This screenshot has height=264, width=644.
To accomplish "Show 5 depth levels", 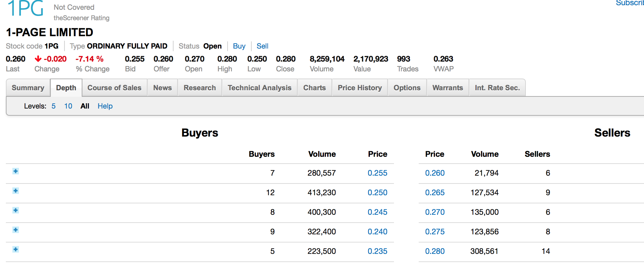I will click(x=53, y=106).
